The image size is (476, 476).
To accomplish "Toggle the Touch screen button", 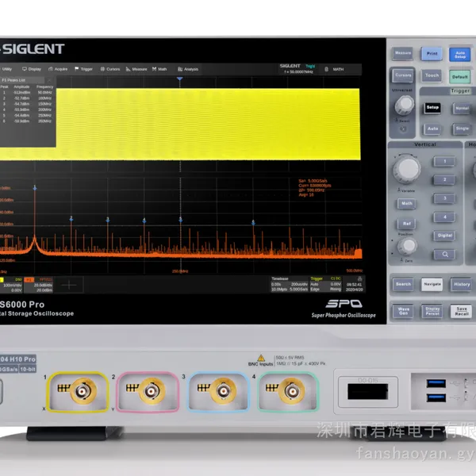I will pyautogui.click(x=432, y=75).
